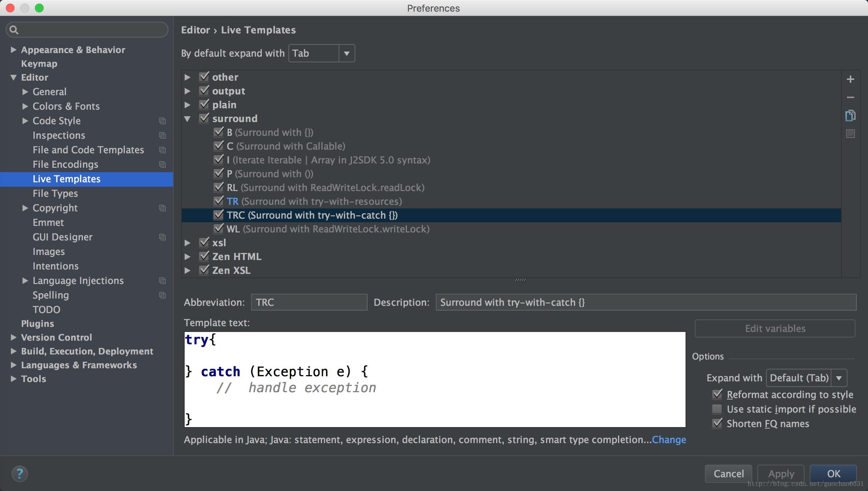868x491 pixels.
Task: Disable the TRC template checkbox
Action: [218, 215]
